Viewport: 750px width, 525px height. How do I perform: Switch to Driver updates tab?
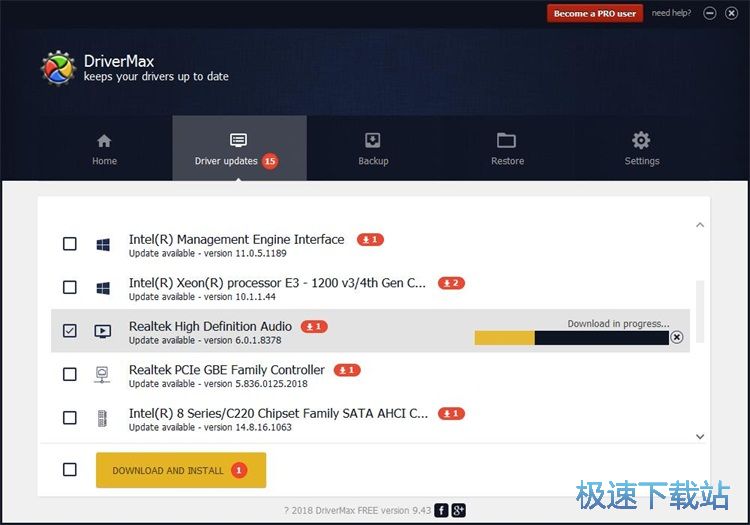coord(239,148)
